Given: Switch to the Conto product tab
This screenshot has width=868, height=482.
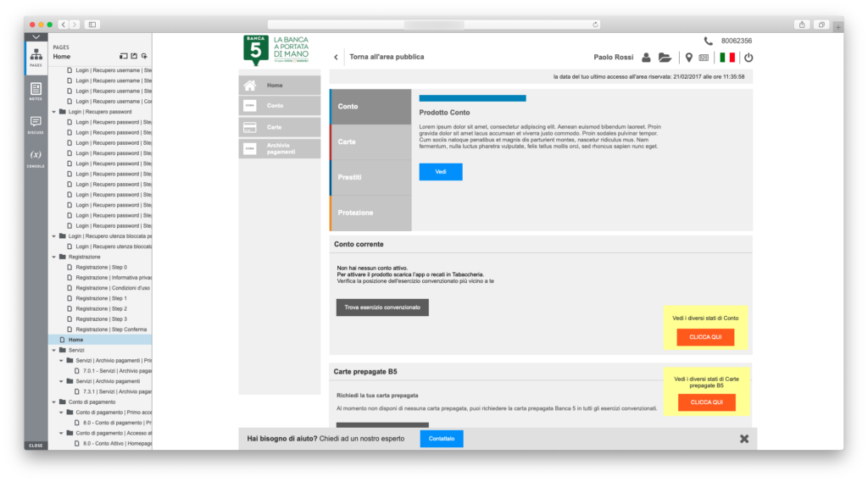Looking at the screenshot, I should [370, 106].
